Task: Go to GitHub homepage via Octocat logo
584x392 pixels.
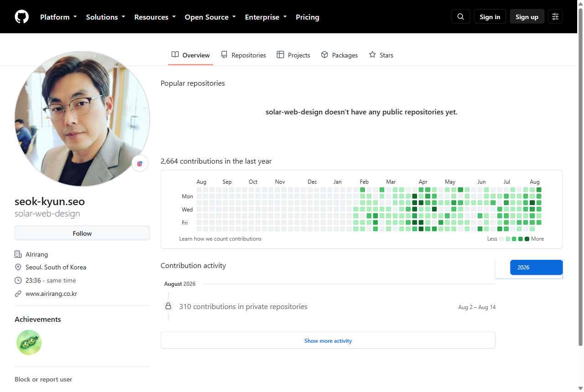Action: coord(21,17)
